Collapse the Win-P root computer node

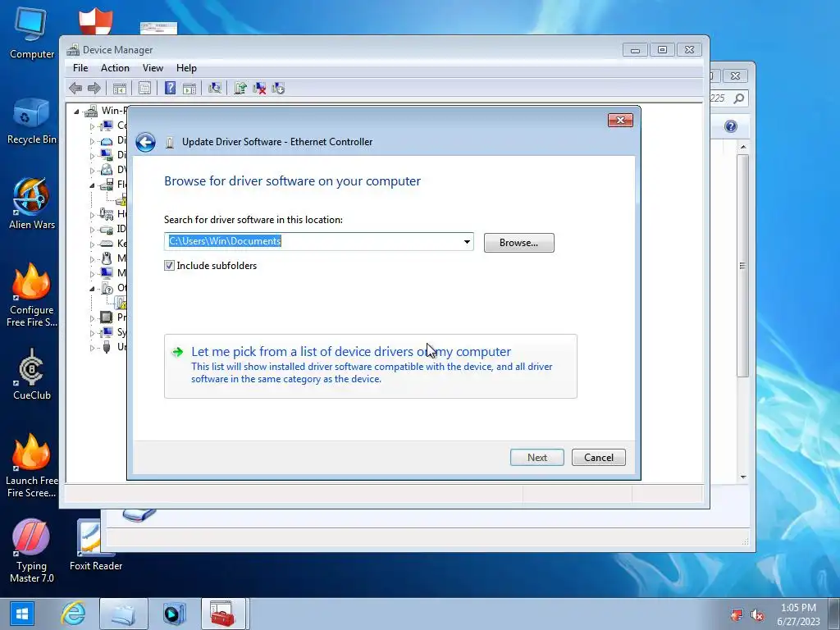tap(76, 112)
